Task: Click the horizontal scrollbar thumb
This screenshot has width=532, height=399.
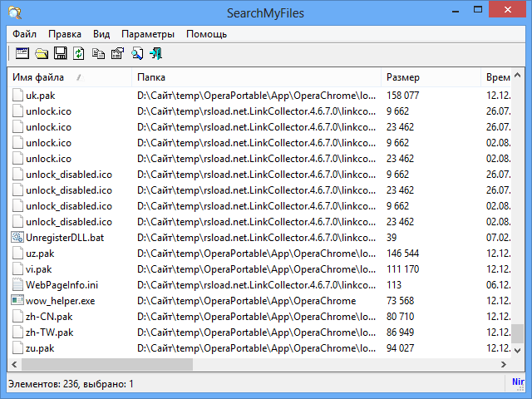Action: [x=107, y=364]
